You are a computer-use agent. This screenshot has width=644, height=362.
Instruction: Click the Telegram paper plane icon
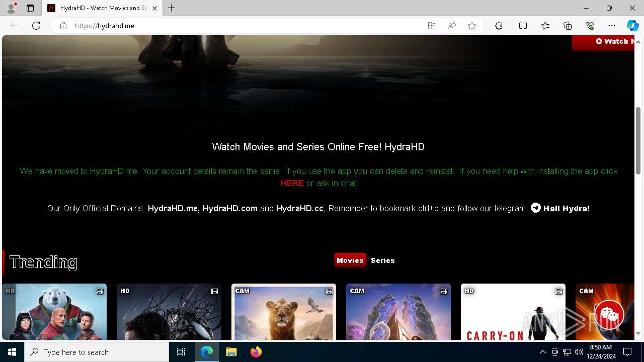[536, 208]
